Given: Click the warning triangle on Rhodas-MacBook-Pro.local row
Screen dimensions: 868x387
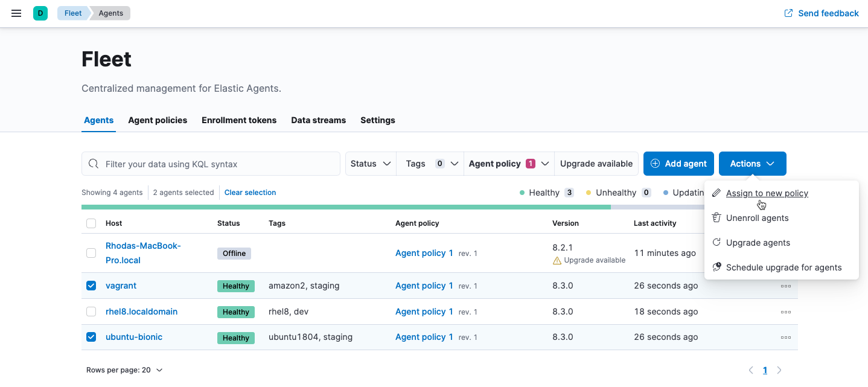Looking at the screenshot, I should 556,260.
